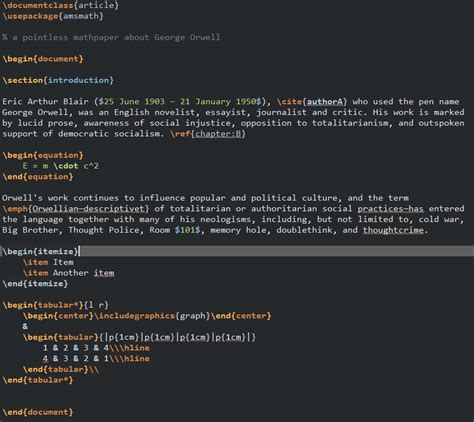Screen dimensions: 474x422
Task: Click the \usepackage command
Action: 30,16
